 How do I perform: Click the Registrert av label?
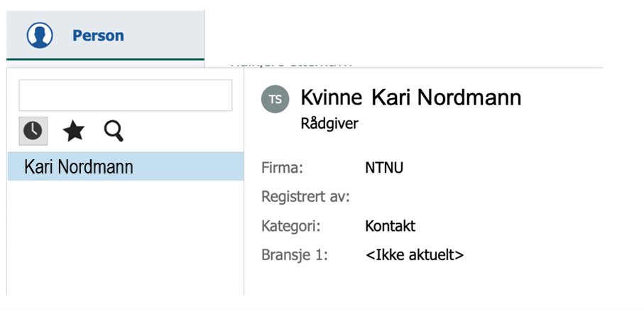(x=305, y=196)
